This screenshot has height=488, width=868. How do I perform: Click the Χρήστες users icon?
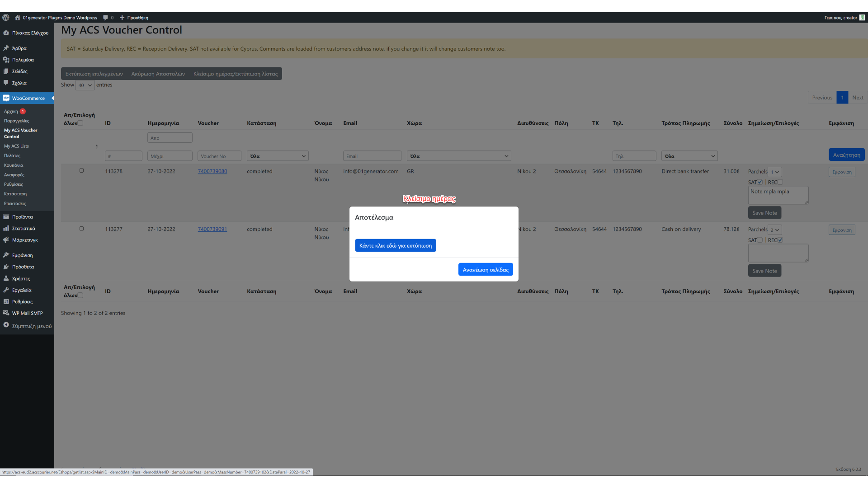tap(6, 279)
